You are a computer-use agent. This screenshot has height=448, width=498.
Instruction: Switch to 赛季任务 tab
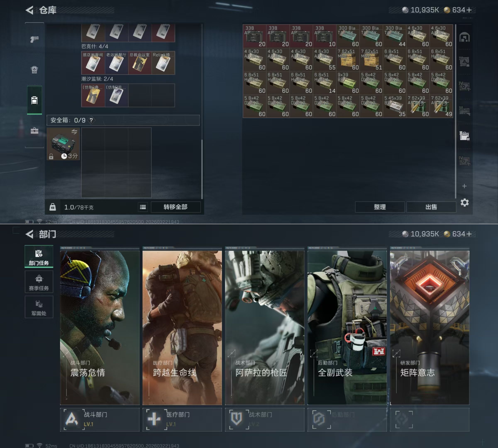pyautogui.click(x=39, y=282)
